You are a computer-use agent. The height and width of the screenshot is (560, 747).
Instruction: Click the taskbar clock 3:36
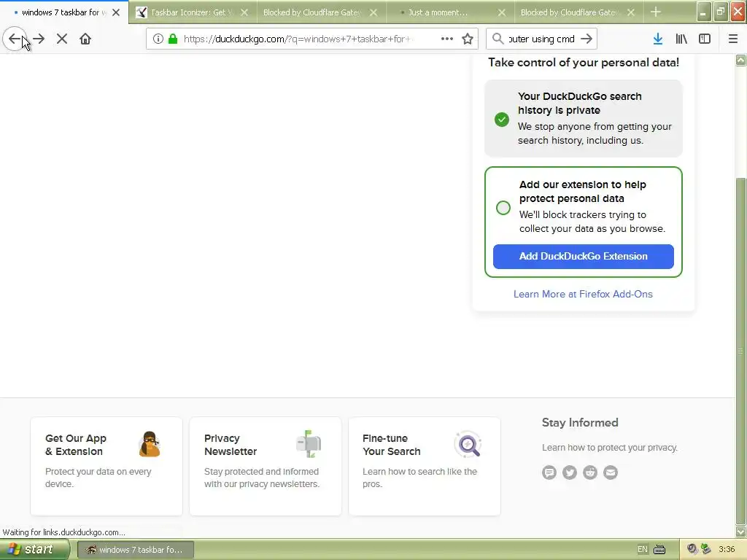(727, 550)
